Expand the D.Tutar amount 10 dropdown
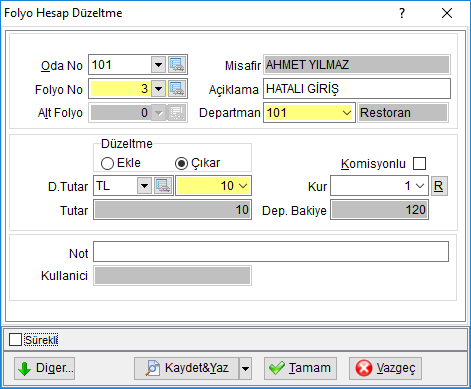Screen dimensions: 471x389 coord(243,186)
